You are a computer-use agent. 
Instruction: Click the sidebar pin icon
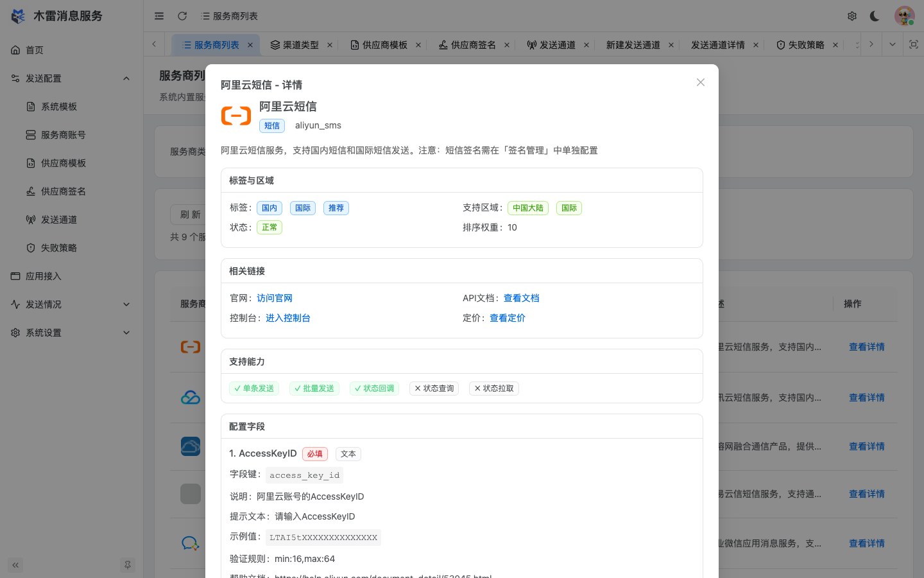tap(128, 565)
